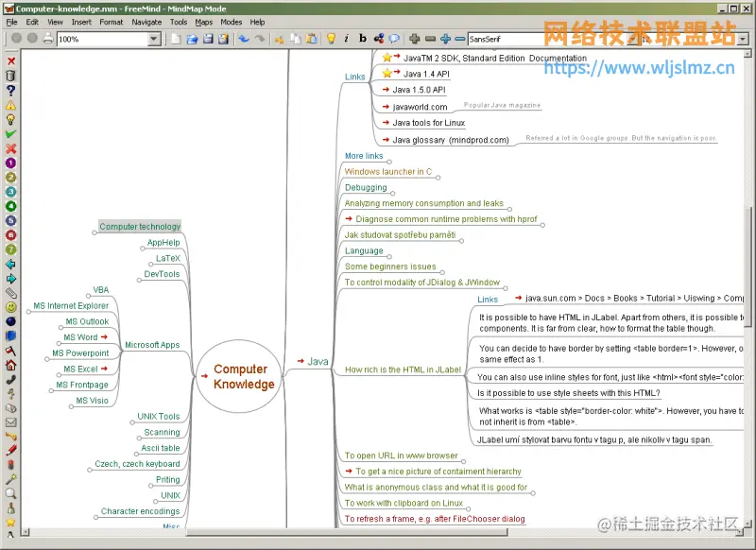This screenshot has width=756, height=550.
Task: Add the yellow smiley face icon
Action: tap(10, 307)
